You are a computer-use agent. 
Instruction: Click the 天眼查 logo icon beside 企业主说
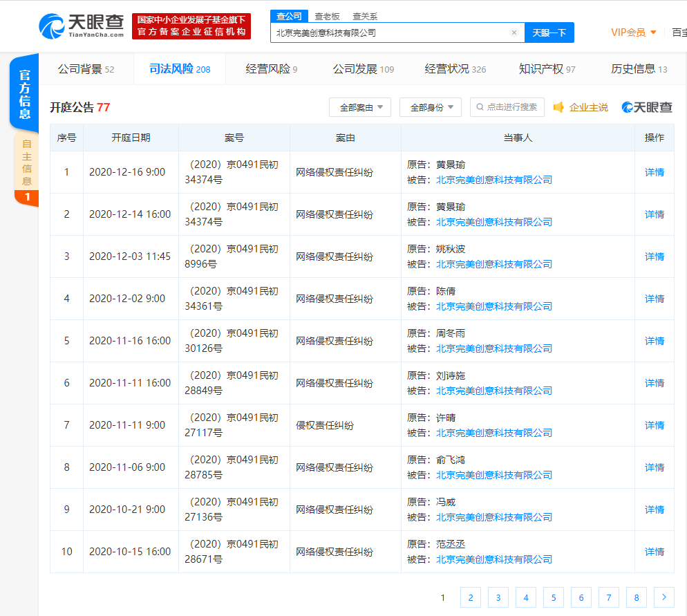tap(628, 107)
